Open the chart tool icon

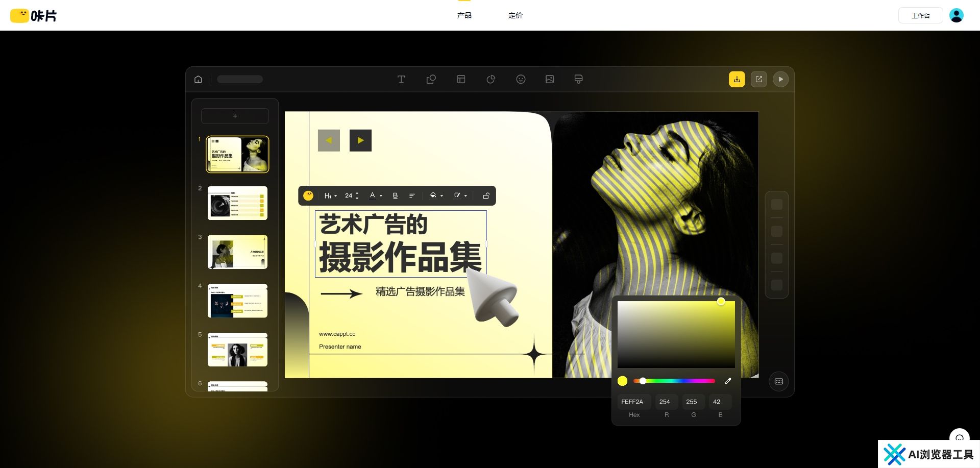[491, 79]
